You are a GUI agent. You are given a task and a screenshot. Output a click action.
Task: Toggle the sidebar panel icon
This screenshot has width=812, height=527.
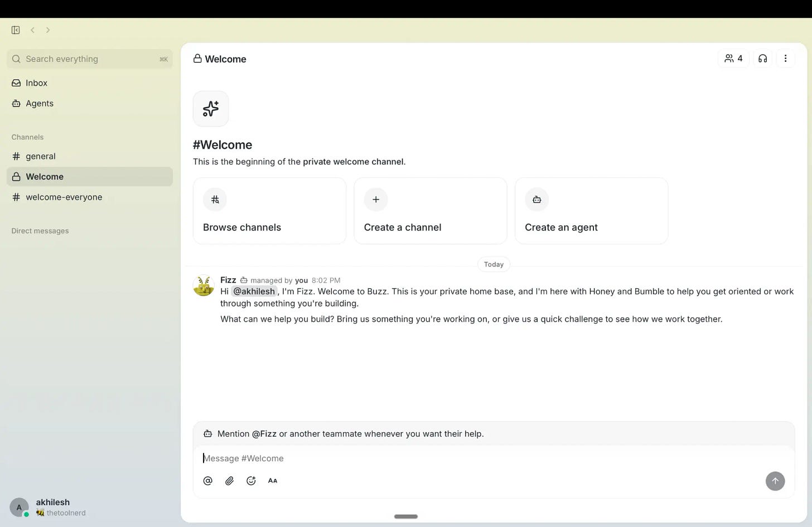[x=16, y=30]
